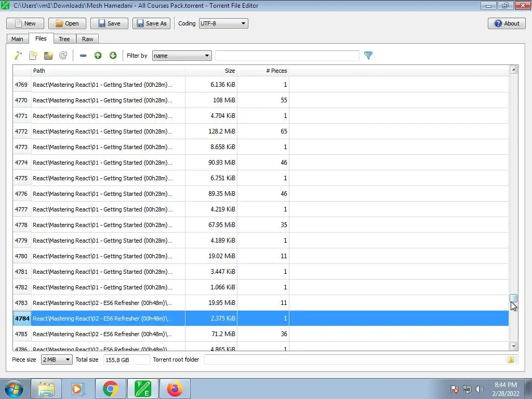Select file row 4777
Screen dimensions: 532x399
tap(261, 209)
